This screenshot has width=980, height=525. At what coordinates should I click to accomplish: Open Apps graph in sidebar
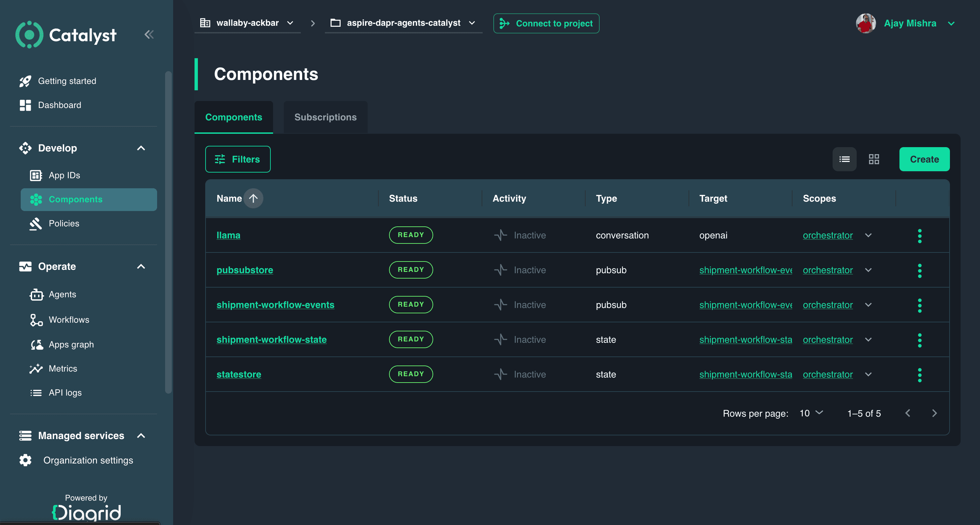[x=71, y=344]
